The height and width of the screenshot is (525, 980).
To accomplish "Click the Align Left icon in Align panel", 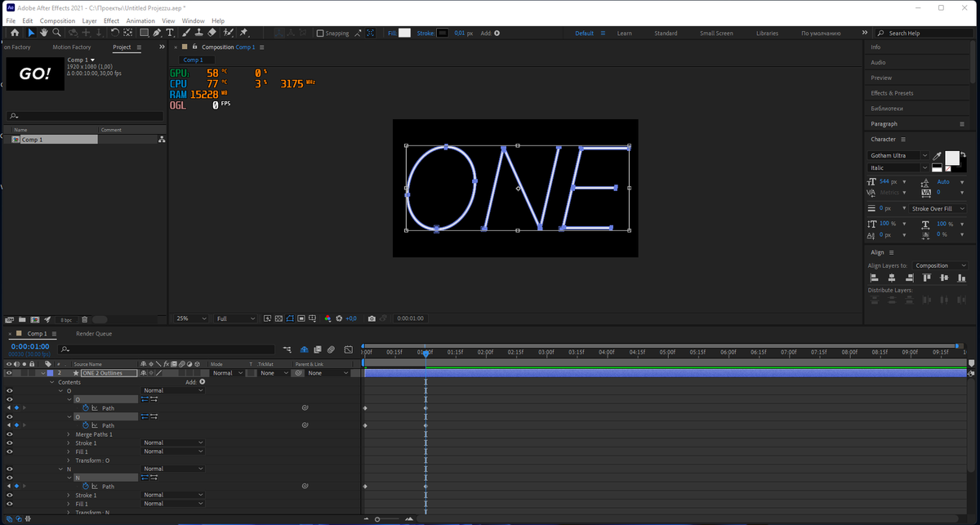I will [875, 278].
